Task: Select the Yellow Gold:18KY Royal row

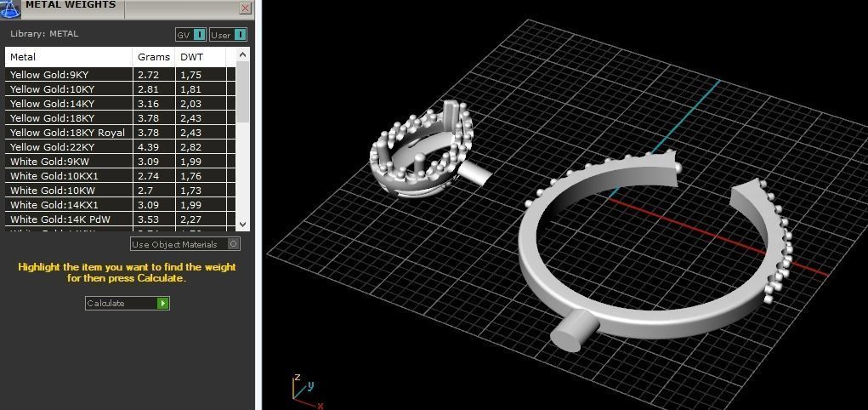Action: point(120,133)
